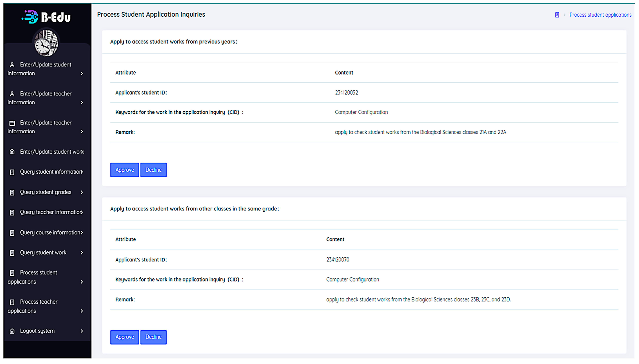Click document icon beside Query student work

click(12, 253)
